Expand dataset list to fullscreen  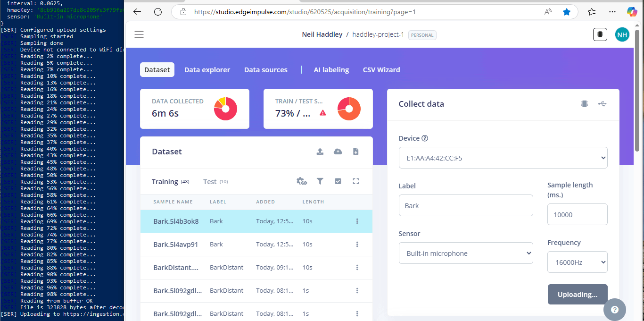tap(356, 181)
